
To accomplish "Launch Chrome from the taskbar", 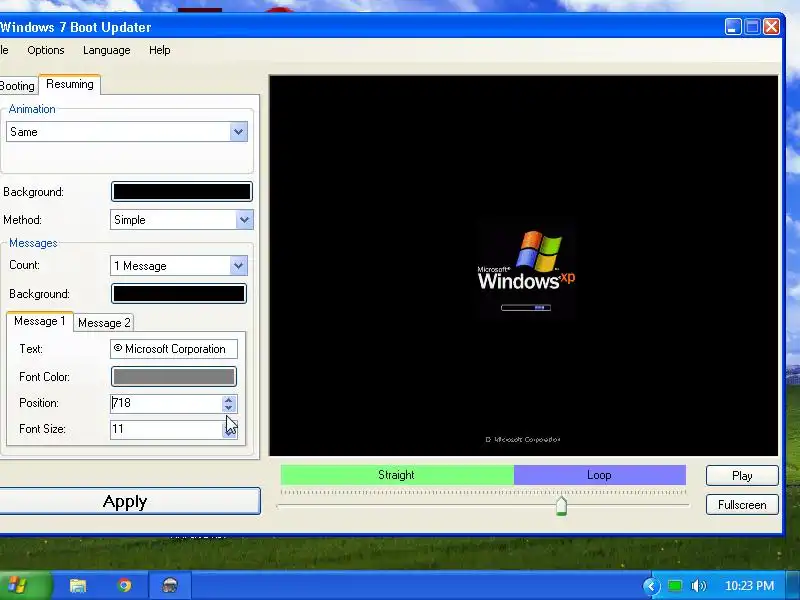I will pyautogui.click(x=124, y=585).
